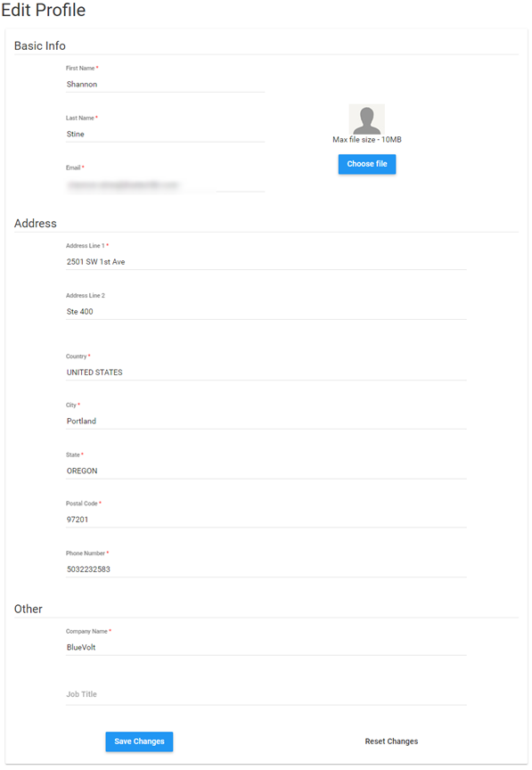Click the Max file size - 10MB label
Screen dimensions: 532x770
[x=367, y=140]
